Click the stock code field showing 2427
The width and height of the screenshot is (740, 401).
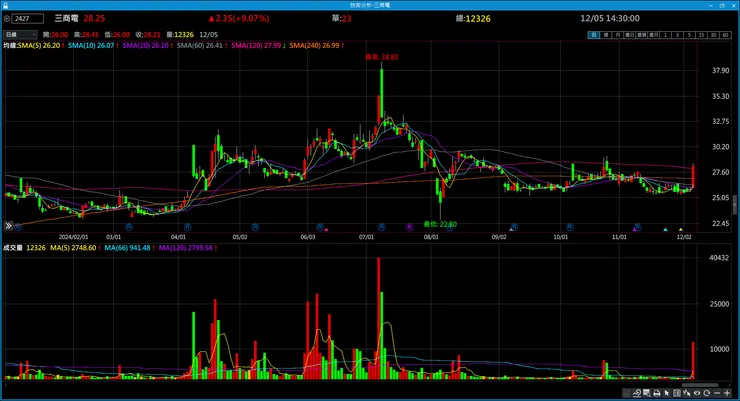(28, 18)
